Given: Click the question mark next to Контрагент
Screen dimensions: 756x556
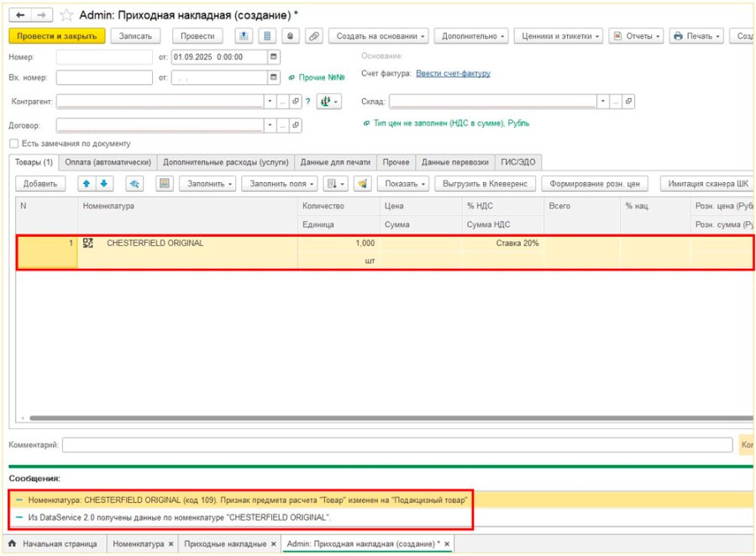Looking at the screenshot, I should pos(307,102).
